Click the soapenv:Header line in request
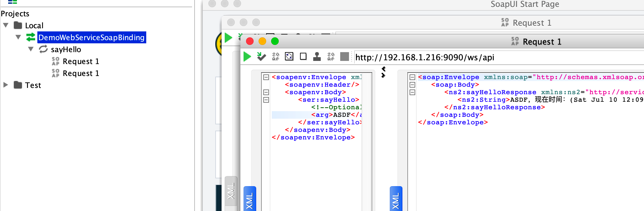Viewport: 644px width, 211px height. [x=322, y=85]
